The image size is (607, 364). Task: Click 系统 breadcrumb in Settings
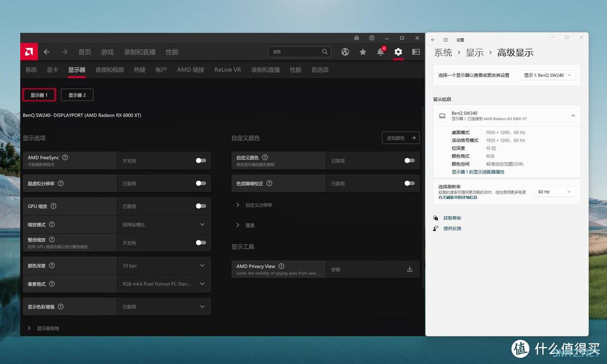point(443,53)
